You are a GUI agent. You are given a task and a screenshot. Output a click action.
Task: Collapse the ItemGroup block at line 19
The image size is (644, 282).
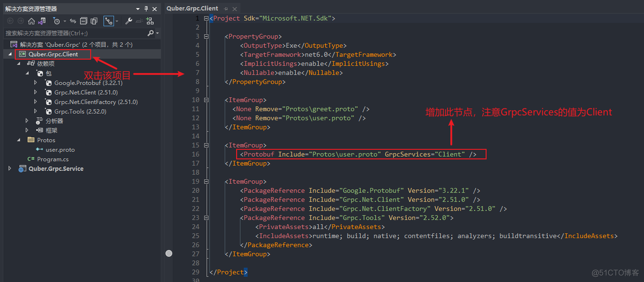(x=207, y=181)
